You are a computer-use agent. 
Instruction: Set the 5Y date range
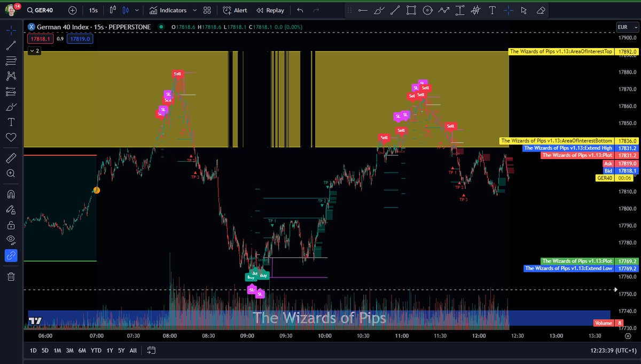[x=121, y=351]
